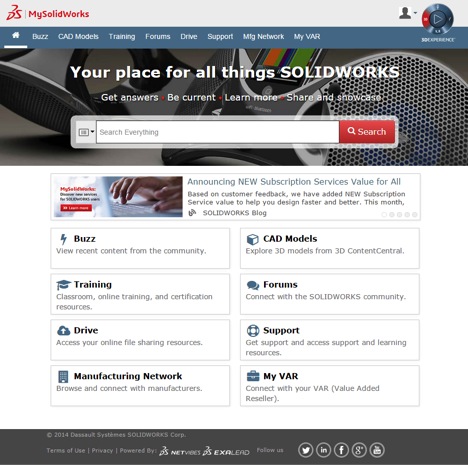This screenshot has height=465, width=468.
Task: Open the 3DEXPERIENCE compass icon
Action: [x=437, y=19]
